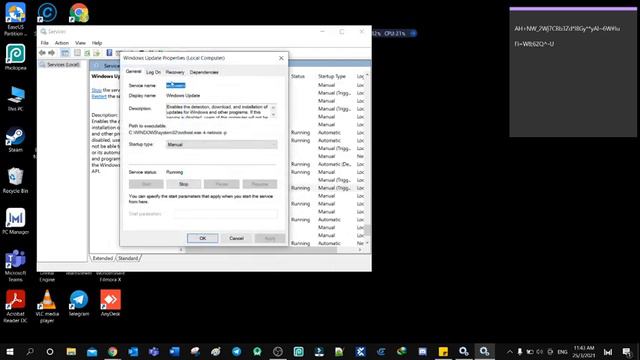The height and width of the screenshot is (360, 640).
Task: Select the Recycle Bin desktop icon
Action: [x=16, y=180]
